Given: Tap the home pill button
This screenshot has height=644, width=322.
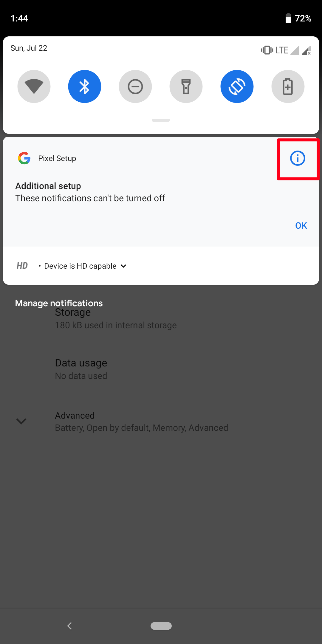Looking at the screenshot, I should (161, 626).
